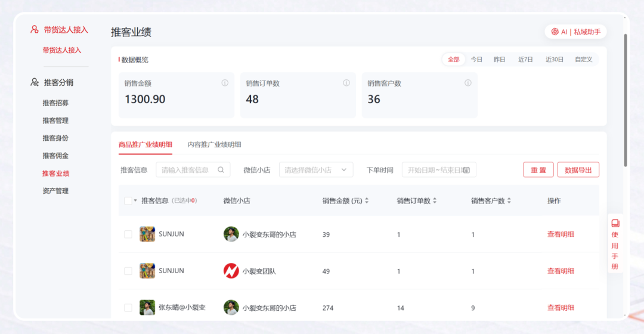Image resolution: width=644 pixels, height=334 pixels.
Task: Click the info icon beside 销售客户数
Action: coord(468,83)
